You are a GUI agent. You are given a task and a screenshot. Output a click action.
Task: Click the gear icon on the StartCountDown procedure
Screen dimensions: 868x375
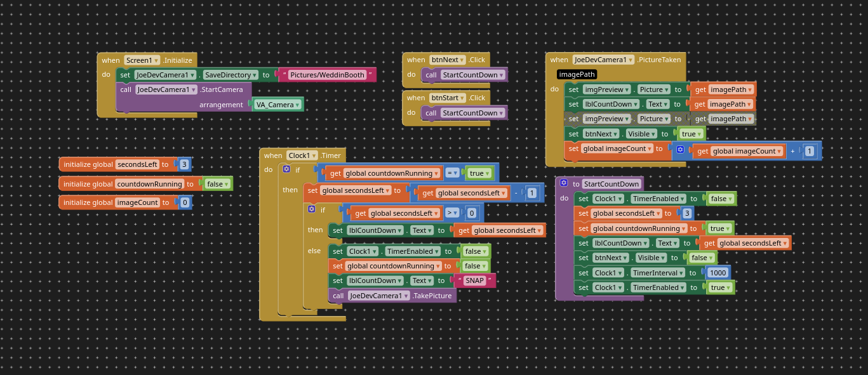(563, 183)
